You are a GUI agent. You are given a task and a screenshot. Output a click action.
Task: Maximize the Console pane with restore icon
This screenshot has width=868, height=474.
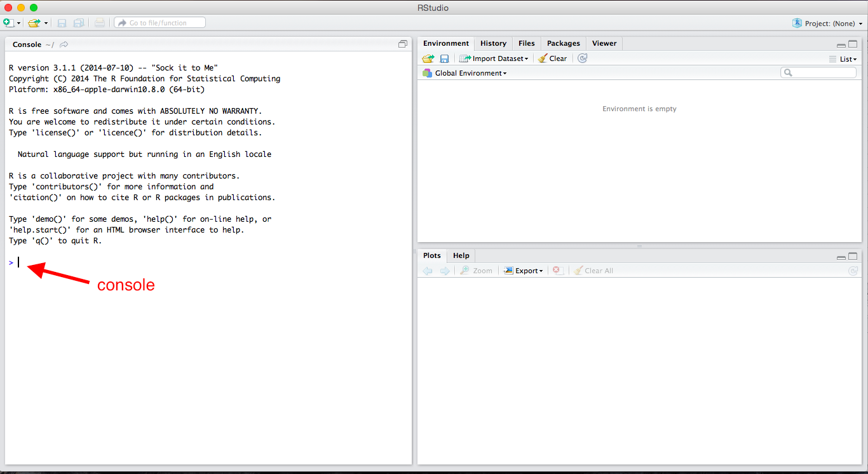tap(403, 44)
